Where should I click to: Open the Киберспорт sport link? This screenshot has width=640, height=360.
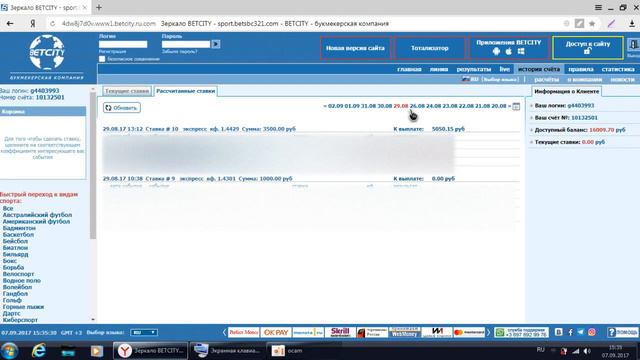pos(20,320)
